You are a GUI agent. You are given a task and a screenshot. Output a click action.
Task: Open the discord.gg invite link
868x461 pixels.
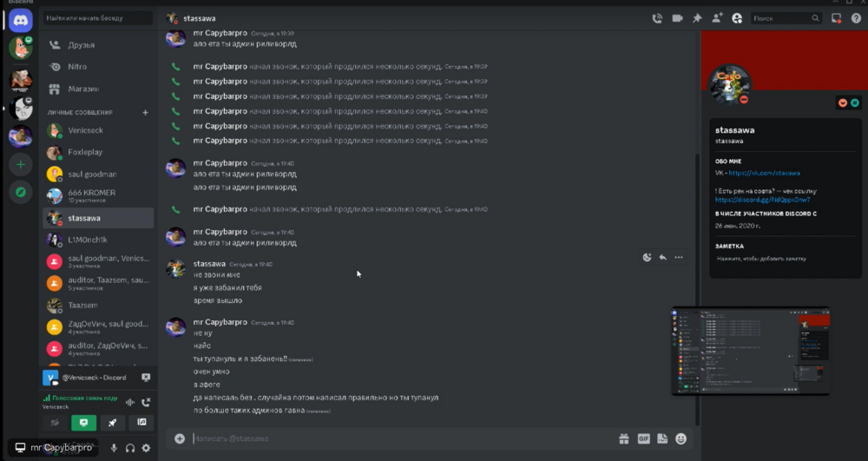coord(762,200)
